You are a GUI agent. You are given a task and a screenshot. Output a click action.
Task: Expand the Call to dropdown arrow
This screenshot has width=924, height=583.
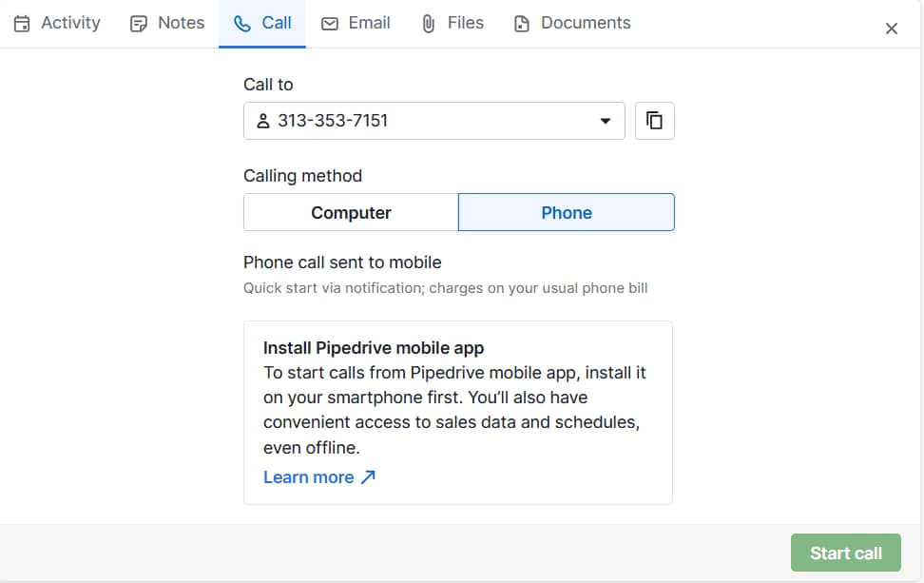pos(606,122)
